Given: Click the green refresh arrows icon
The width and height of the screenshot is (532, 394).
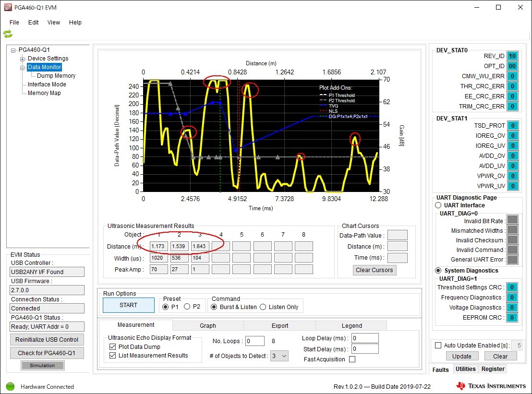Looking at the screenshot, I should point(8,34).
